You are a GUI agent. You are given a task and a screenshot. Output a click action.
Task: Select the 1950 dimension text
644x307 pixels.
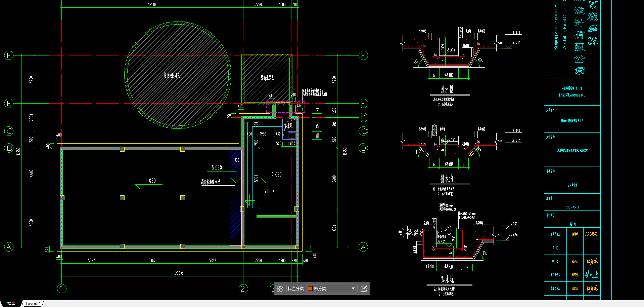[263, 134]
